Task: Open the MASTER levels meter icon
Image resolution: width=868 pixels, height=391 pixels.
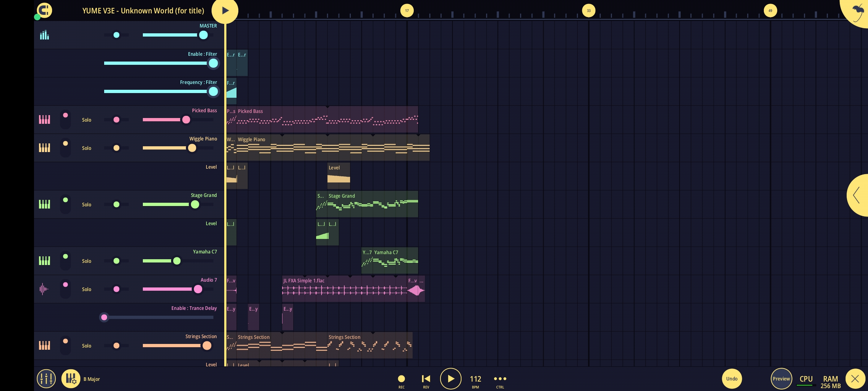Action: pos(44,35)
